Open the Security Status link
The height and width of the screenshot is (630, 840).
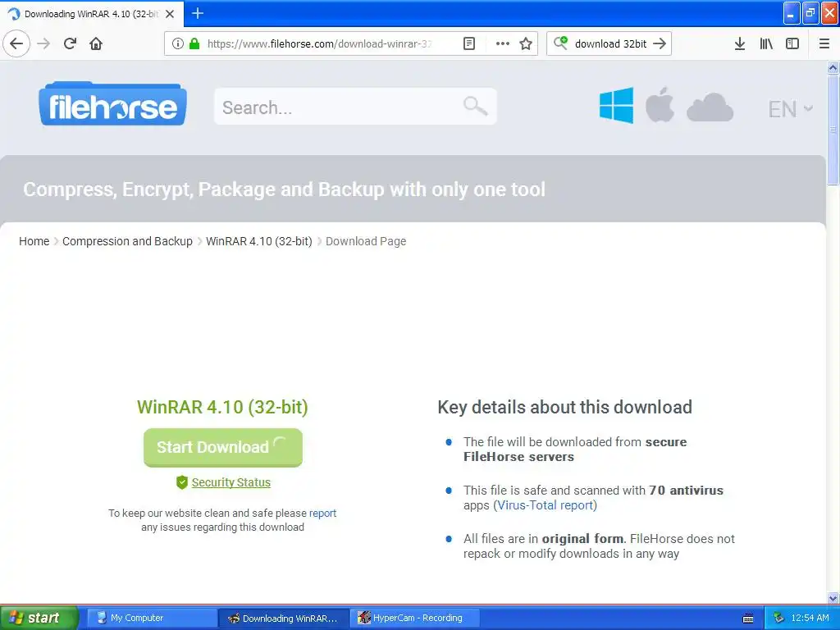(231, 482)
